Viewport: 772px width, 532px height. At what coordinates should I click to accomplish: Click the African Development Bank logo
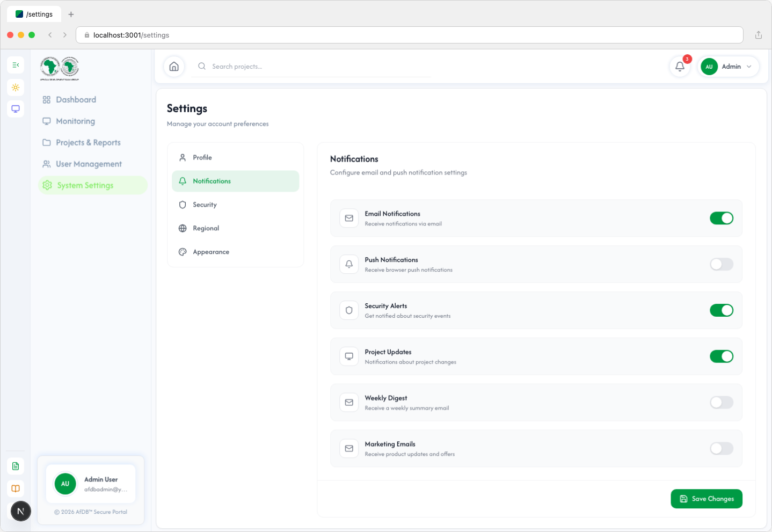(60, 68)
